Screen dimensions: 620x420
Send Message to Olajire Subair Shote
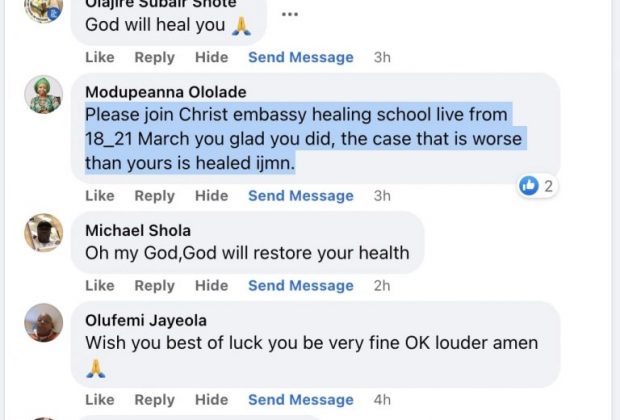300,58
